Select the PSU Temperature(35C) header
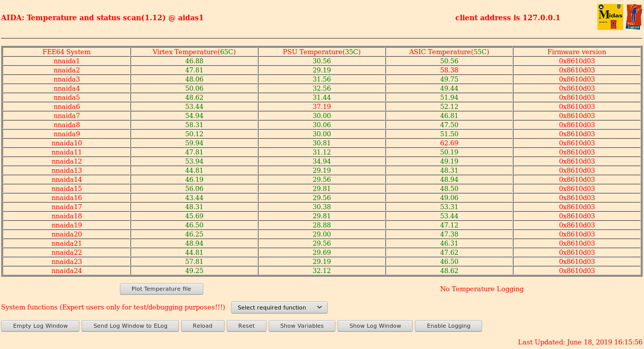Viewport: 644px width, 349px height. click(322, 52)
